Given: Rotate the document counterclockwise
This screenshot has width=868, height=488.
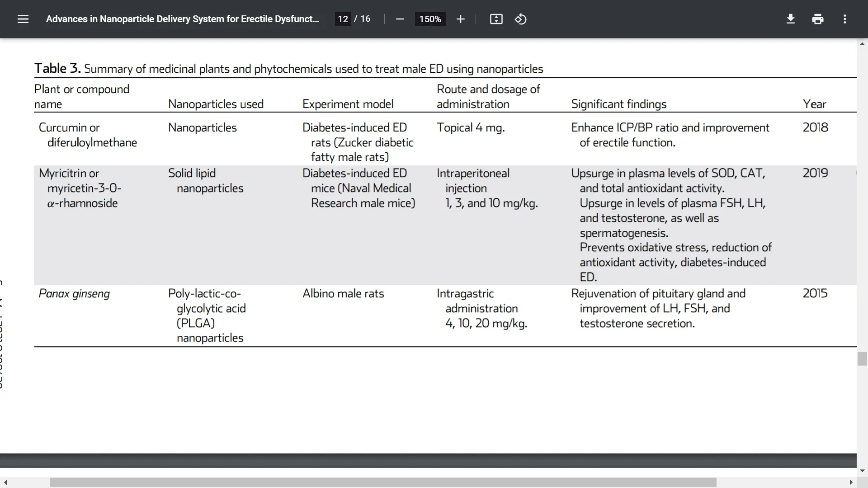Looking at the screenshot, I should click(520, 19).
